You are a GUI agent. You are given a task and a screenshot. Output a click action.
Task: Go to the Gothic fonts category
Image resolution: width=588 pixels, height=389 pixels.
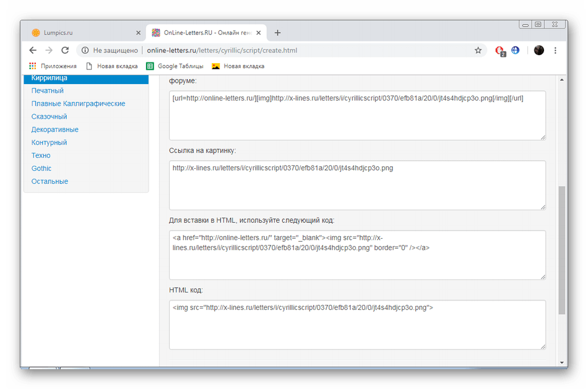[x=41, y=168]
